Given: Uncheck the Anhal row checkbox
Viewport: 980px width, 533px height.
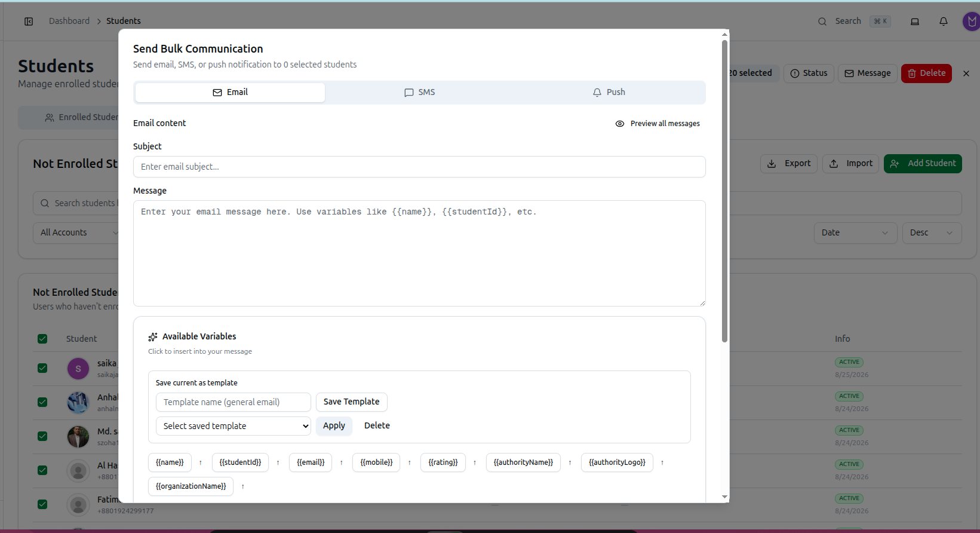Looking at the screenshot, I should (42, 402).
